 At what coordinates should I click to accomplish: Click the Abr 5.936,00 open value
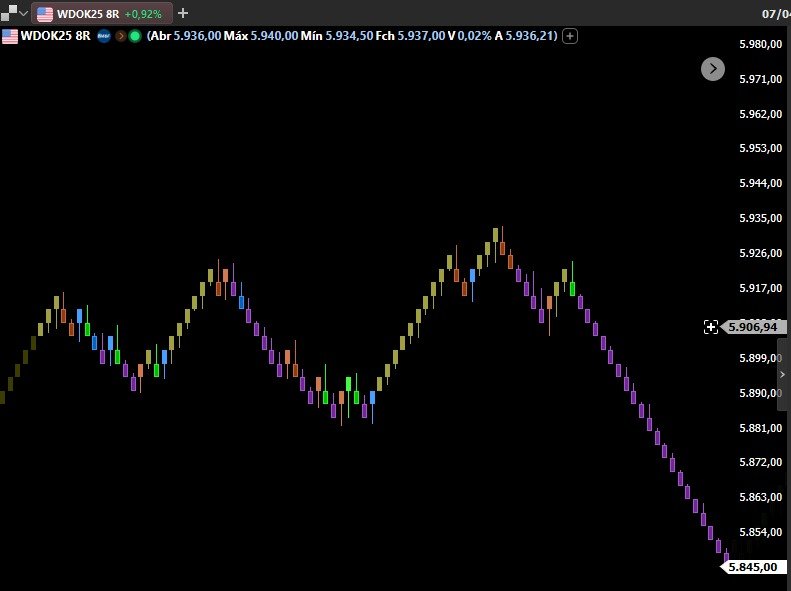pos(186,36)
